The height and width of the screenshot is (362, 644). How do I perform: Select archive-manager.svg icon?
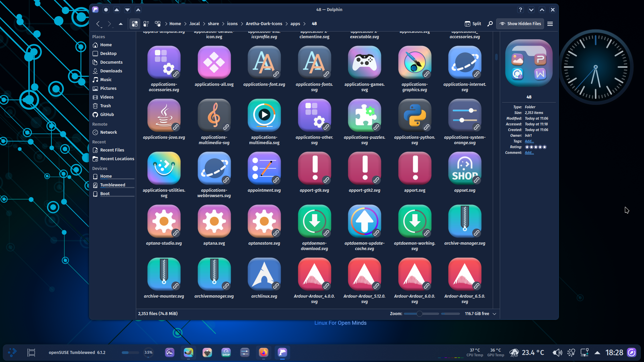pyautogui.click(x=465, y=221)
